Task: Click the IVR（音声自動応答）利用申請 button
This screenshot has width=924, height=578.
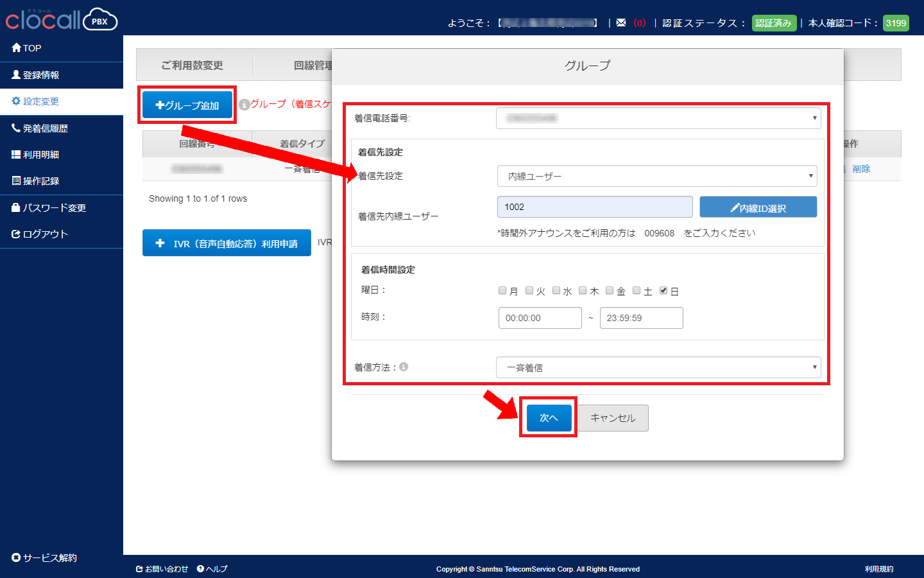Action: (x=227, y=243)
